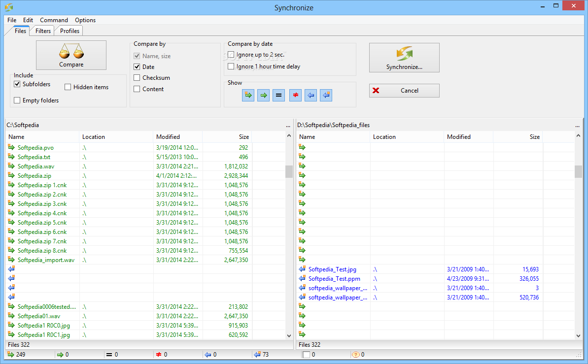
Task: Click the arrow icon beside Softpedia01.wav
Action: (x=11, y=316)
